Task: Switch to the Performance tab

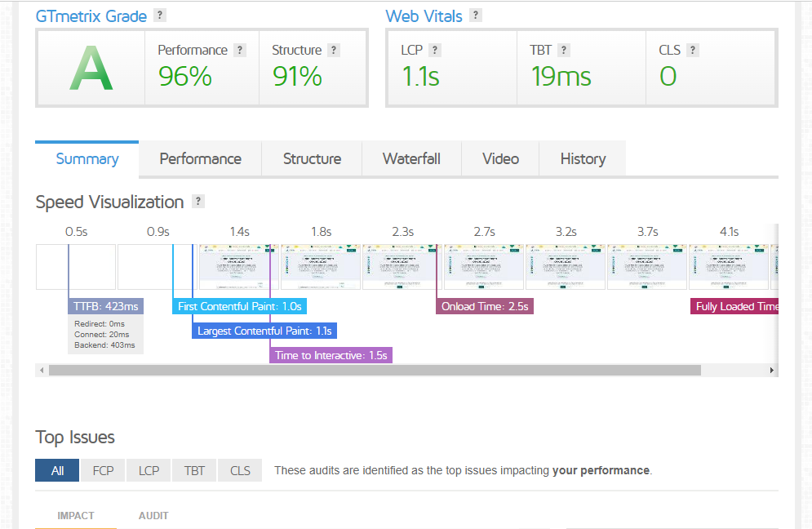Action: pos(199,159)
